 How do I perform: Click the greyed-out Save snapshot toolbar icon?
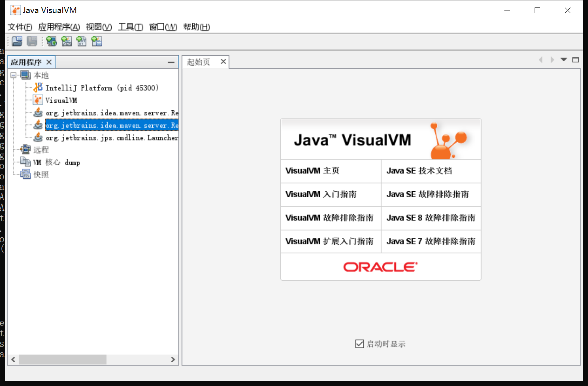(32, 41)
